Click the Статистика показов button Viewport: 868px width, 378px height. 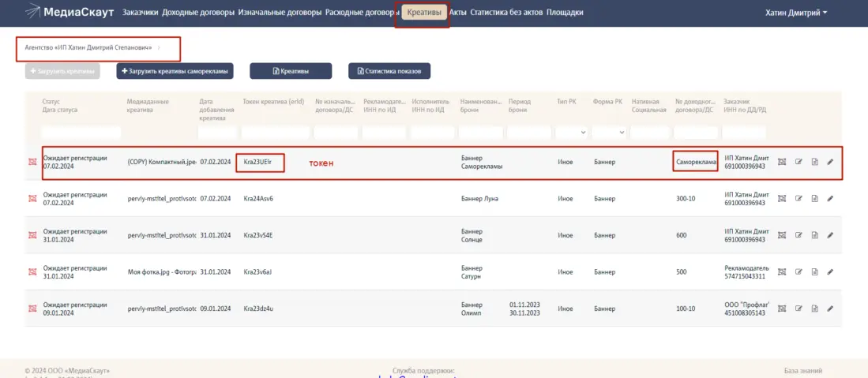(389, 71)
